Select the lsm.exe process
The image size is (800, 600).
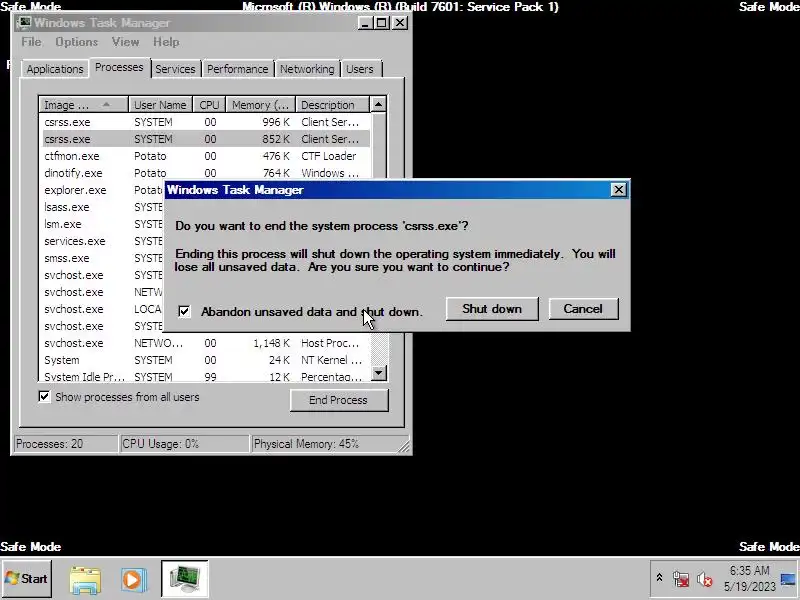(102, 224)
